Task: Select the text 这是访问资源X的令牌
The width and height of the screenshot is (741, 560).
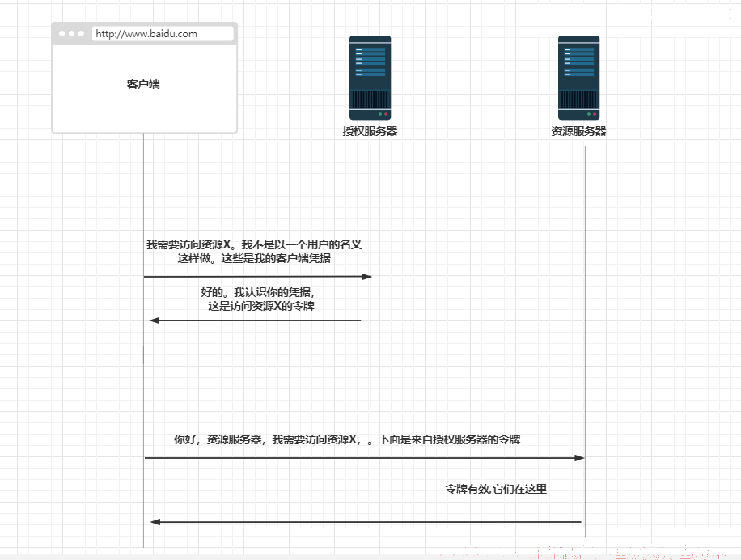Action: pos(260,306)
